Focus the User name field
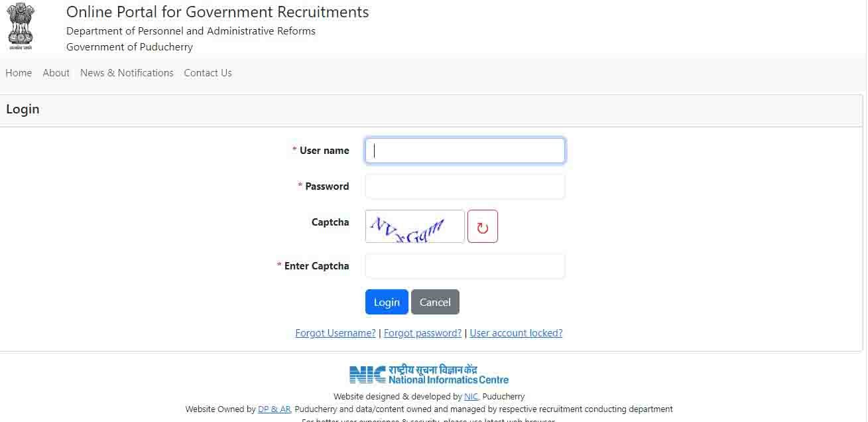The height and width of the screenshot is (422, 868). [465, 151]
